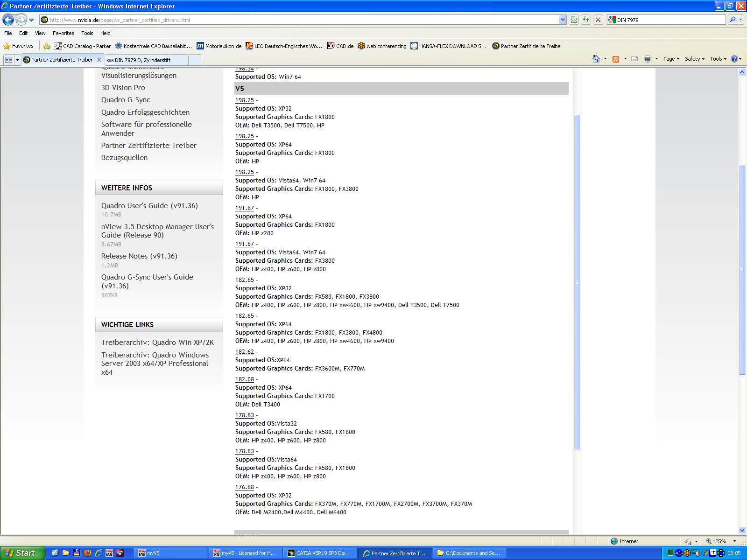Screen dimensions: 747x560
Task: Click the Compatibility View icon
Action: [x=574, y=20]
